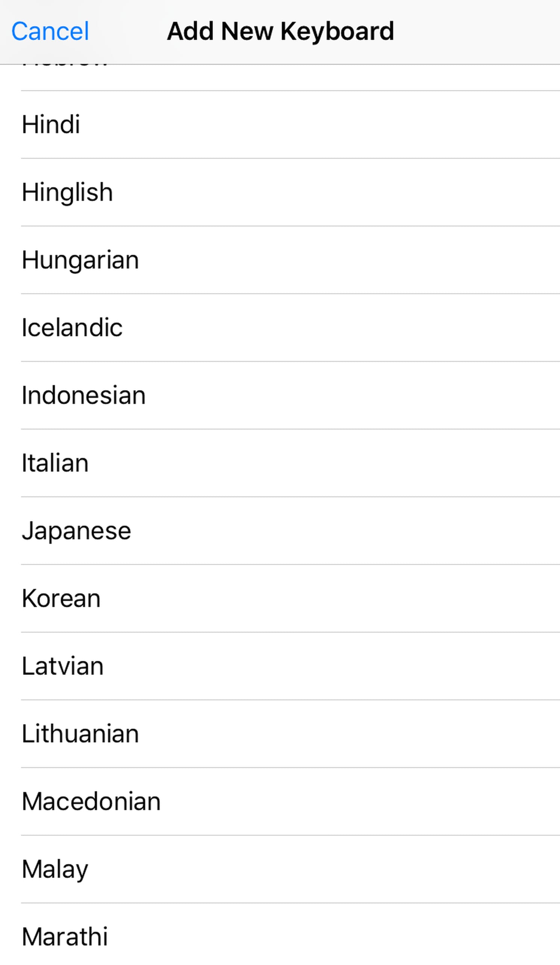Screen dimensions: 560x965
Task: Click the Add New Keyboard title
Action: 280,31
